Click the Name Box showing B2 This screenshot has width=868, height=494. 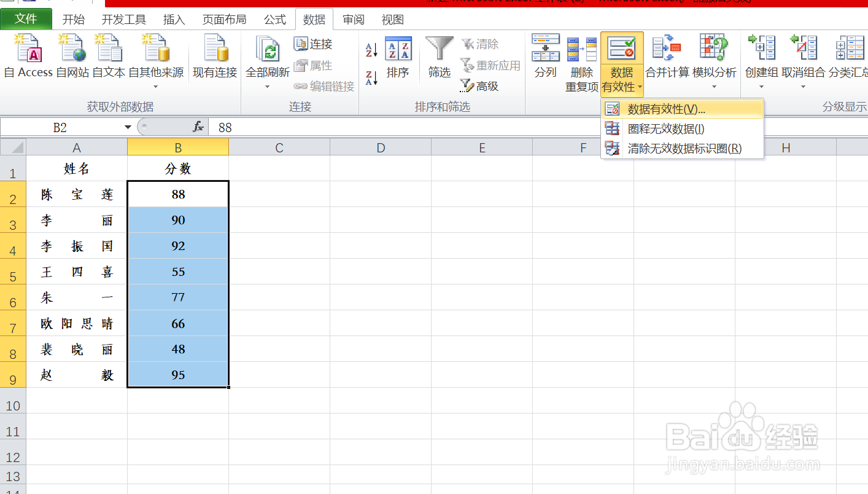pyautogui.click(x=60, y=127)
